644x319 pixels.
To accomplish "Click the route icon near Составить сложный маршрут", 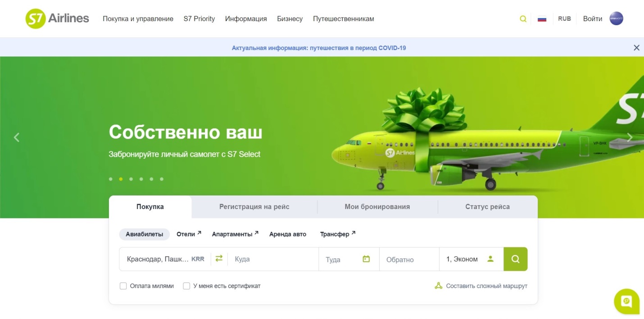I will click(x=438, y=286).
